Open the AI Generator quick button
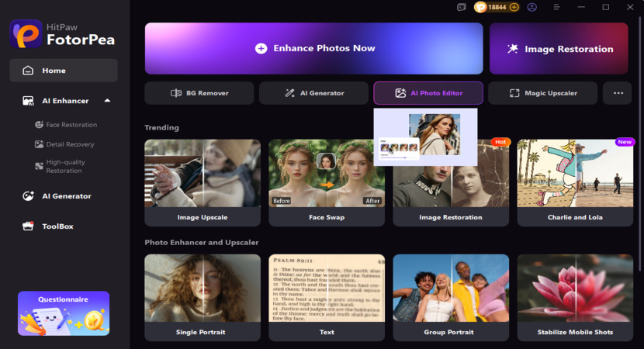The height and width of the screenshot is (349, 644). 313,93
